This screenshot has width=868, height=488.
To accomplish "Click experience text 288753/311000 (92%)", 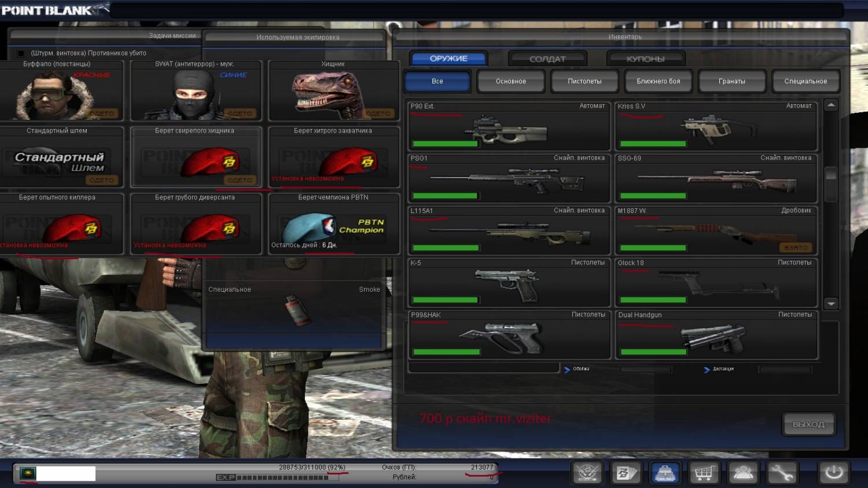I will pyautogui.click(x=312, y=468).
